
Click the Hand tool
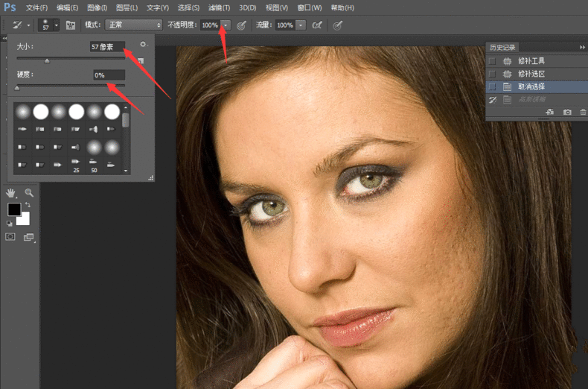click(12, 193)
